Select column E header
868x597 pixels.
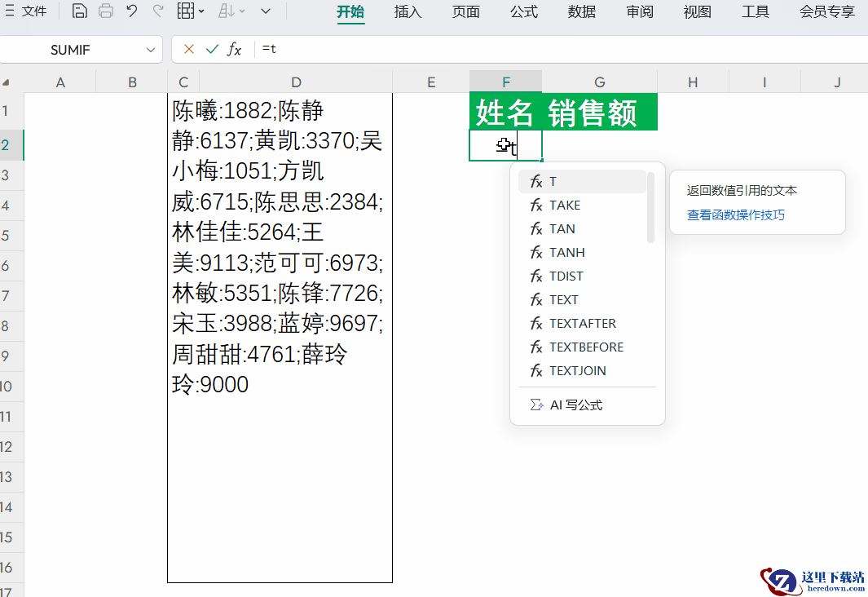pos(431,82)
